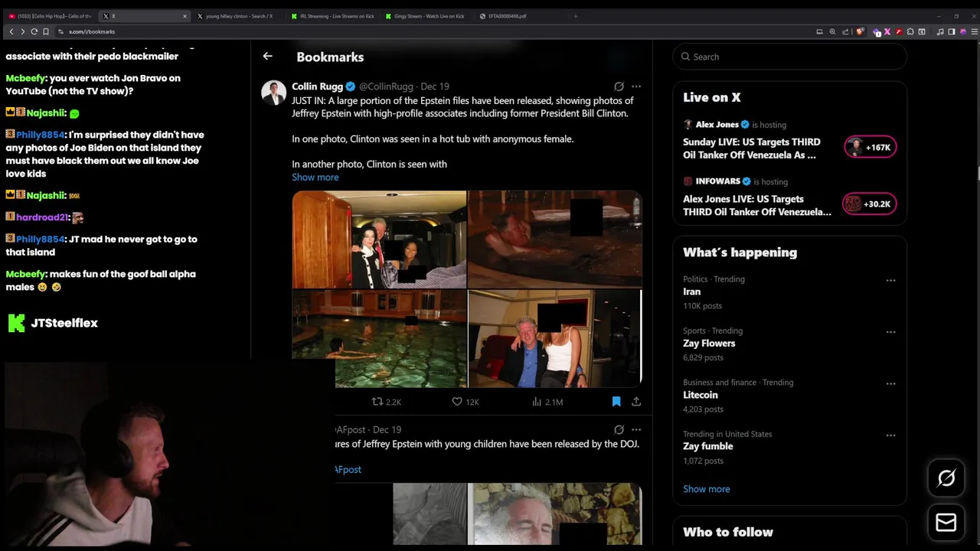Open swimming pool photo in tweet
Viewport: 980px width, 551px height.
(379, 338)
